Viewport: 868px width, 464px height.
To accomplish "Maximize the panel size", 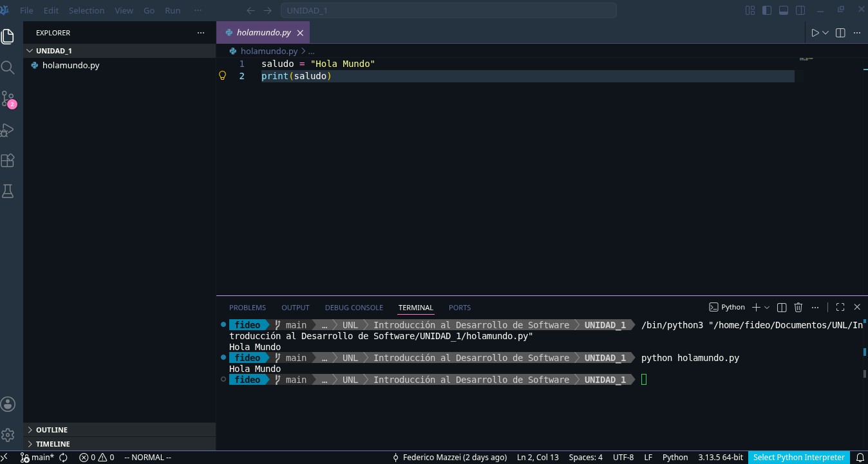I will 840,307.
